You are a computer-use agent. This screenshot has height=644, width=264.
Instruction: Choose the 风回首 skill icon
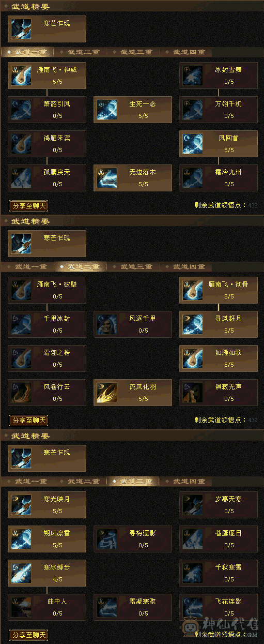click(x=193, y=144)
